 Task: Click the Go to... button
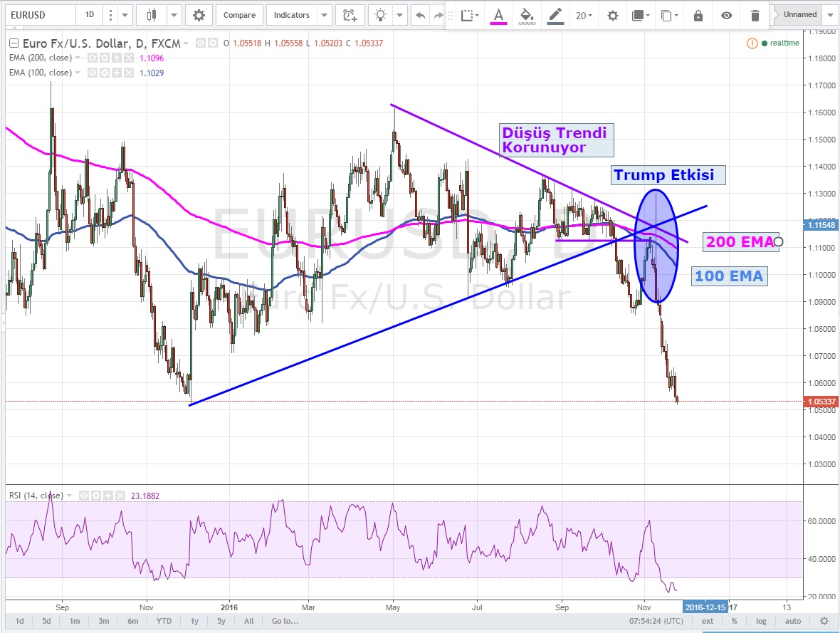285,621
